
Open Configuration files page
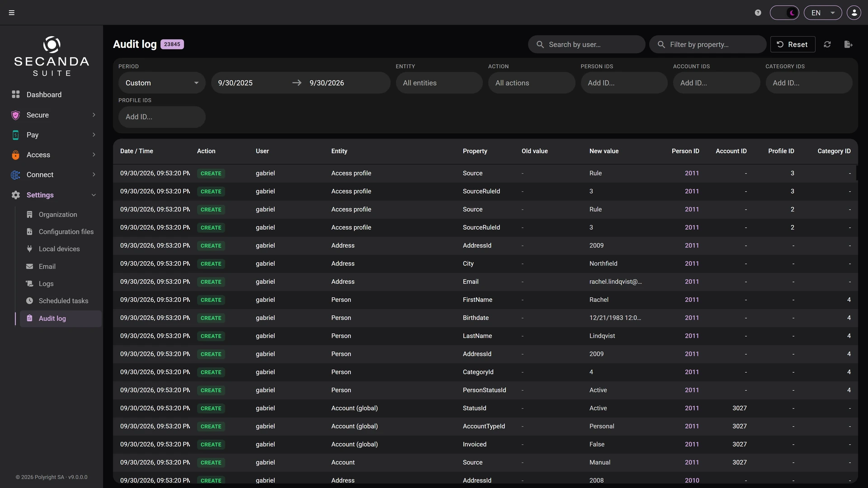(66, 231)
